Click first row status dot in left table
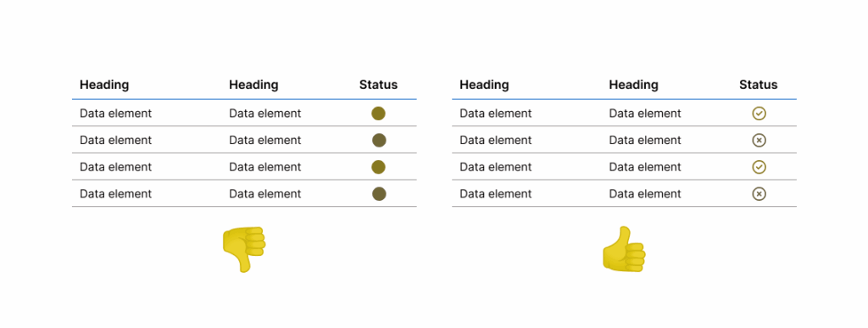This screenshot has height=328, width=868. [x=379, y=114]
